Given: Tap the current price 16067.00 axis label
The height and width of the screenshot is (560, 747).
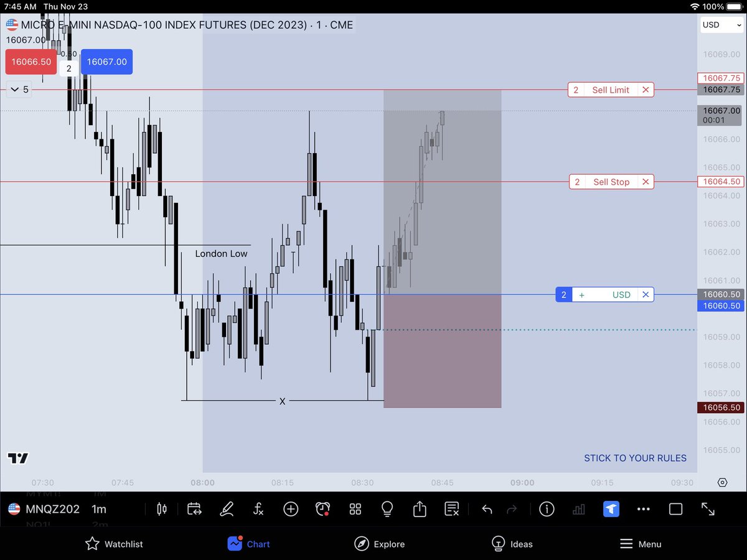Looking at the screenshot, I should click(721, 114).
